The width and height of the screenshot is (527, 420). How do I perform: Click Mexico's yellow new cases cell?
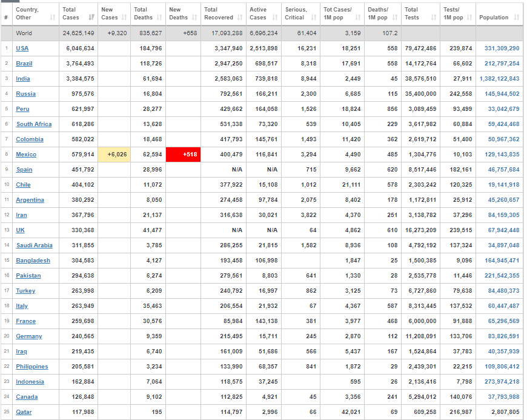(x=114, y=155)
